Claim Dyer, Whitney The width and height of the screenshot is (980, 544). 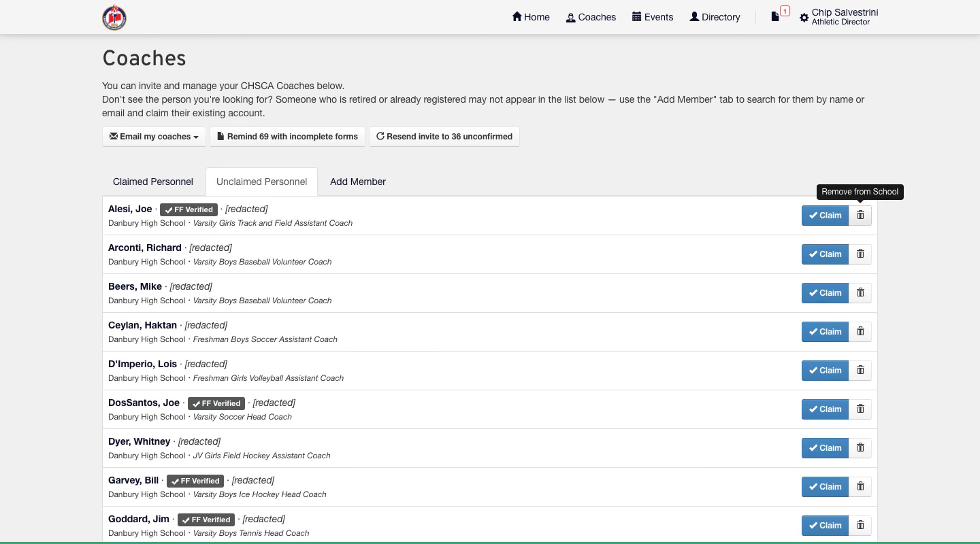(825, 448)
